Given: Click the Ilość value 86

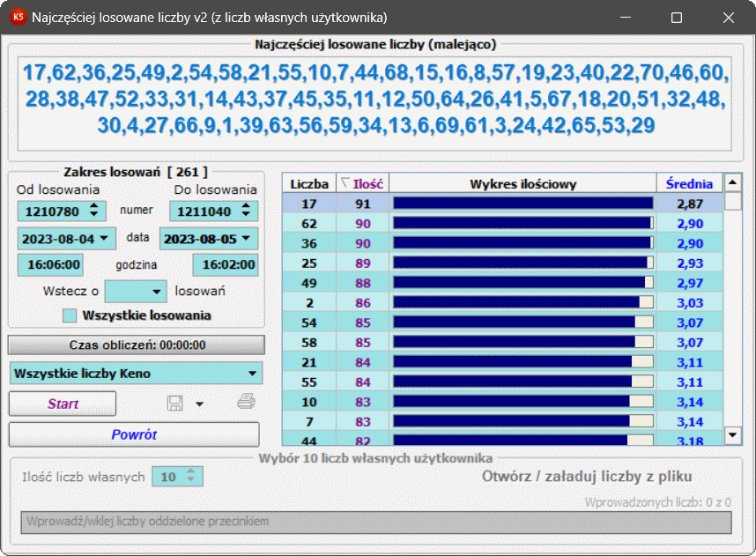Looking at the screenshot, I should [x=362, y=303].
